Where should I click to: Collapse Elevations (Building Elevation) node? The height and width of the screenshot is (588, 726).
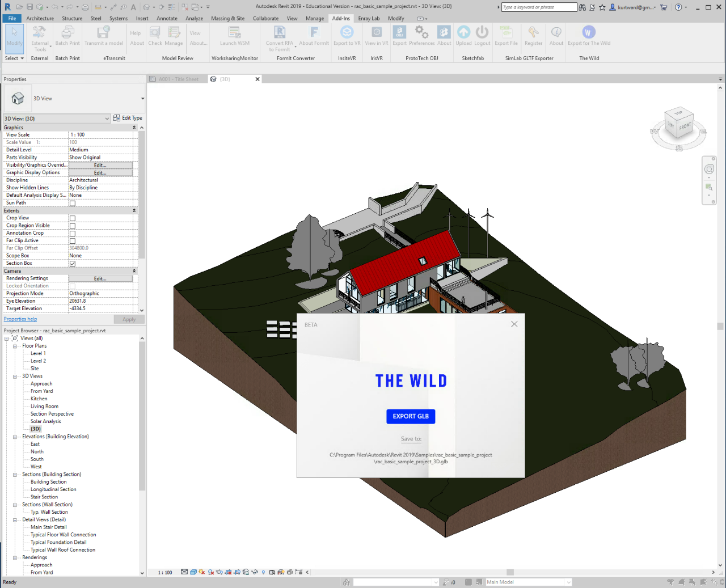(15, 437)
